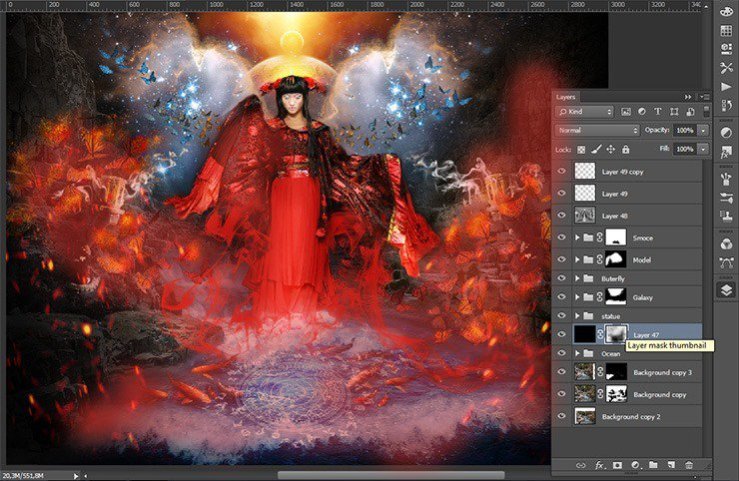Screen dimensions: 739x481
Task: Hide the Smoce group visibility eye
Action: click(x=561, y=237)
